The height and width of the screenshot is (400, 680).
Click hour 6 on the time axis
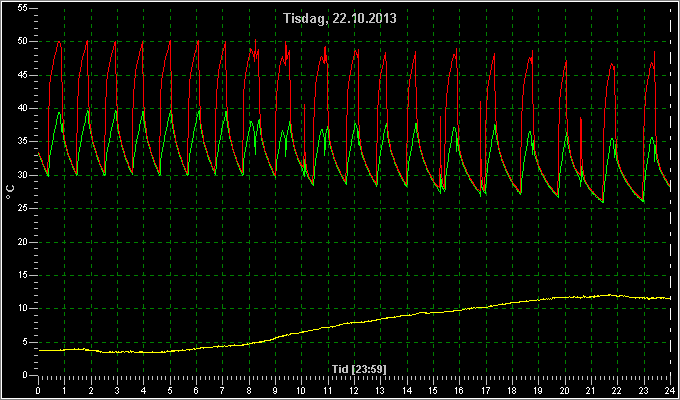[196, 390]
